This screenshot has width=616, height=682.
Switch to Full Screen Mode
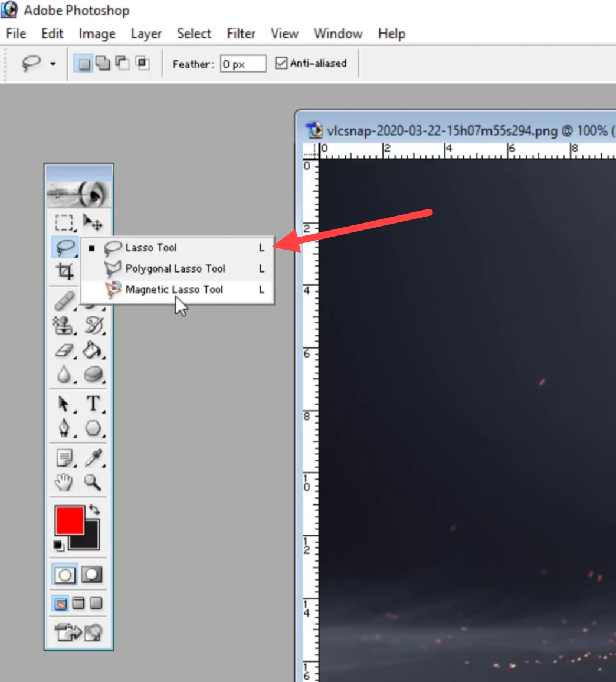96,604
